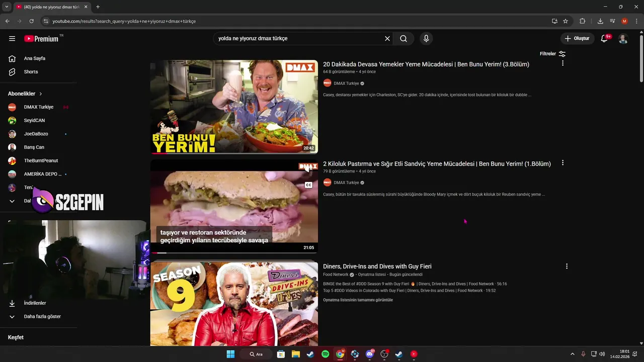Open File Explorer from the taskbar

pyautogui.click(x=295, y=354)
